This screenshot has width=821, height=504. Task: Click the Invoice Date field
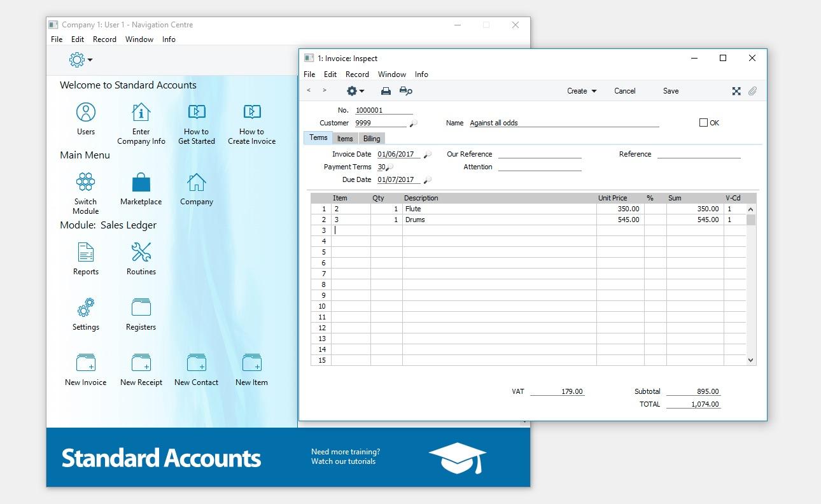click(400, 154)
